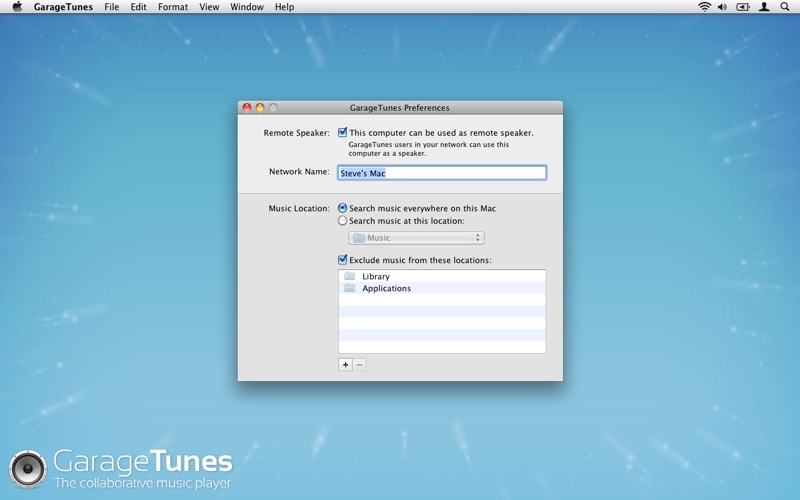Click the Library folder icon in list

[x=350, y=276]
